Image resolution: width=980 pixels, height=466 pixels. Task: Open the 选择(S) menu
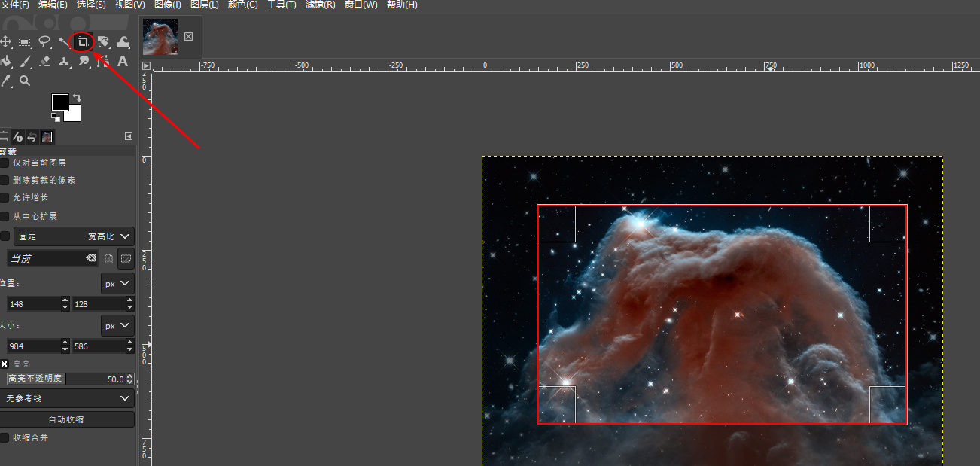(x=91, y=5)
